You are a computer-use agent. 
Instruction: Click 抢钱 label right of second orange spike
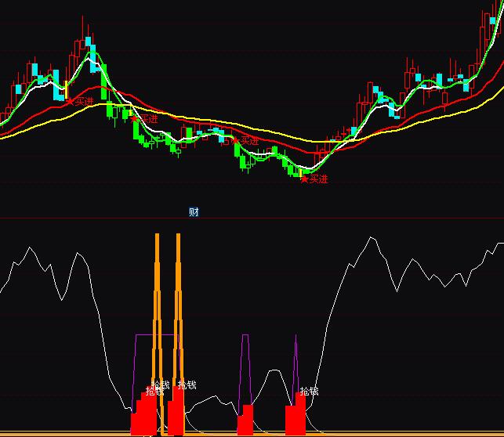pos(187,385)
